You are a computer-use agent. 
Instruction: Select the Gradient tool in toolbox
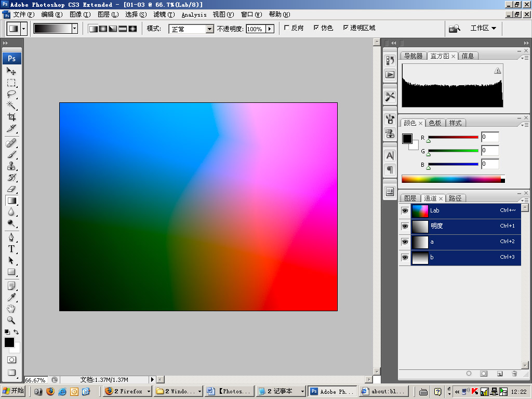click(11, 201)
